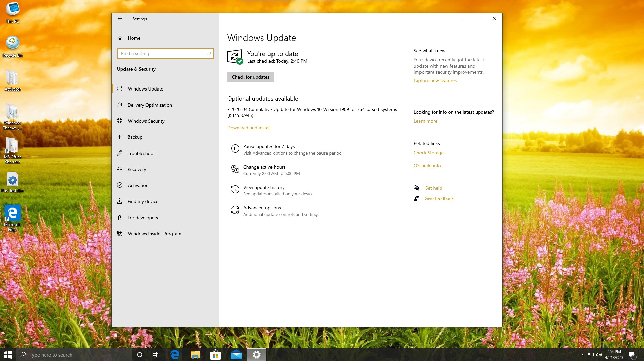Click the Find a setting search box

pyautogui.click(x=165, y=53)
